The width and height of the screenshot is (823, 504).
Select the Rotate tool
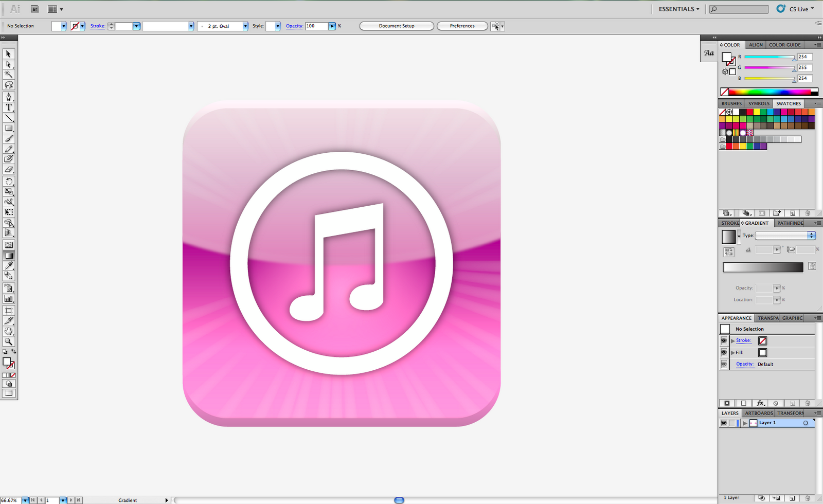click(x=9, y=181)
